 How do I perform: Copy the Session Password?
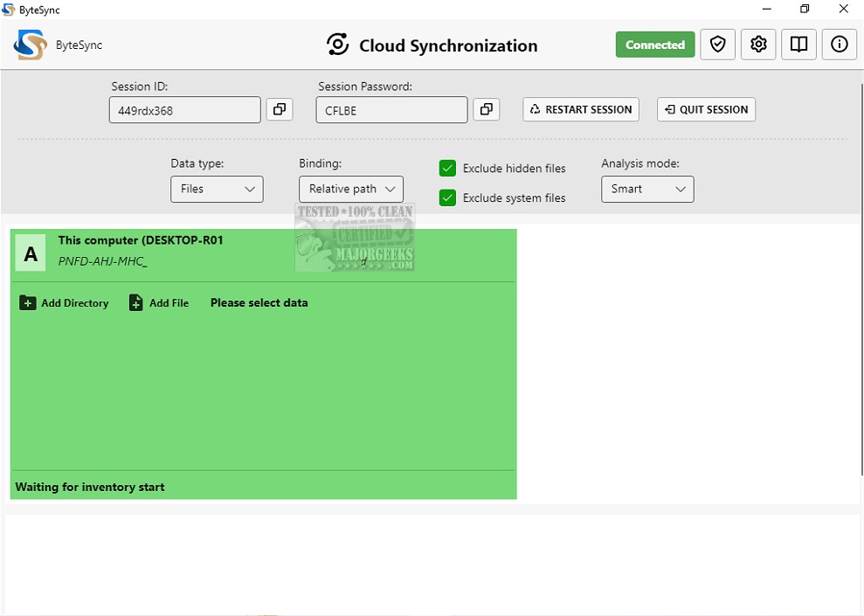coord(486,109)
